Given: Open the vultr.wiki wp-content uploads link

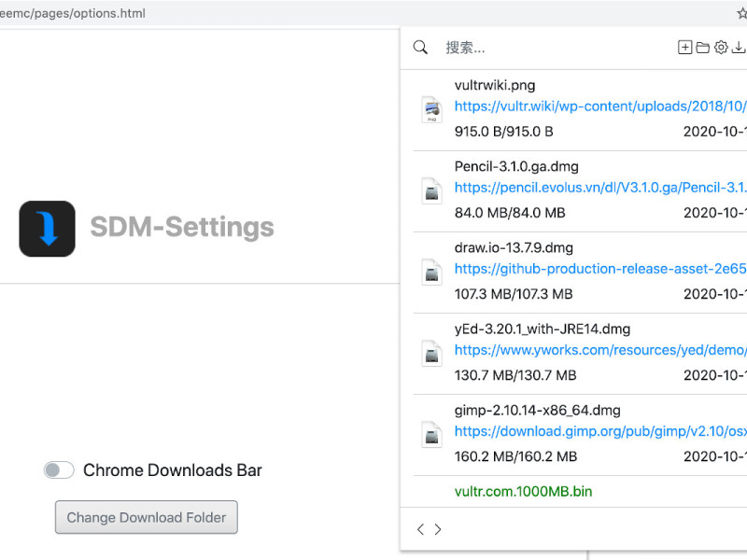Looking at the screenshot, I should (x=600, y=106).
